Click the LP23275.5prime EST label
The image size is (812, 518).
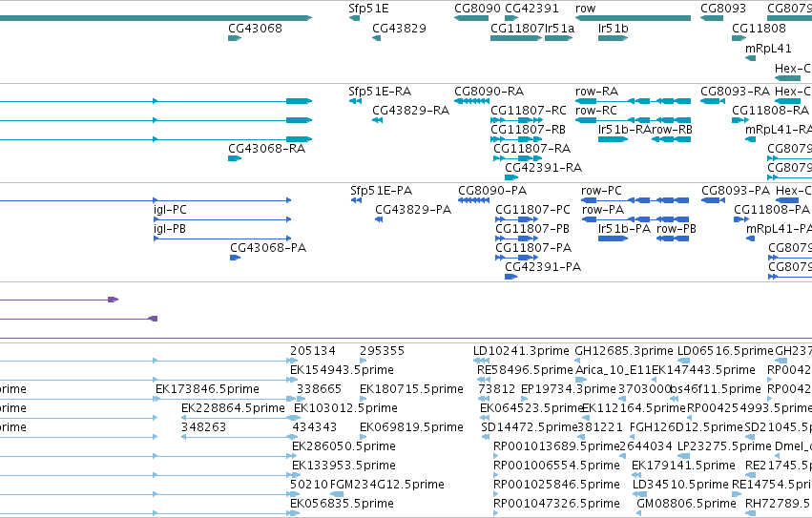point(724,446)
